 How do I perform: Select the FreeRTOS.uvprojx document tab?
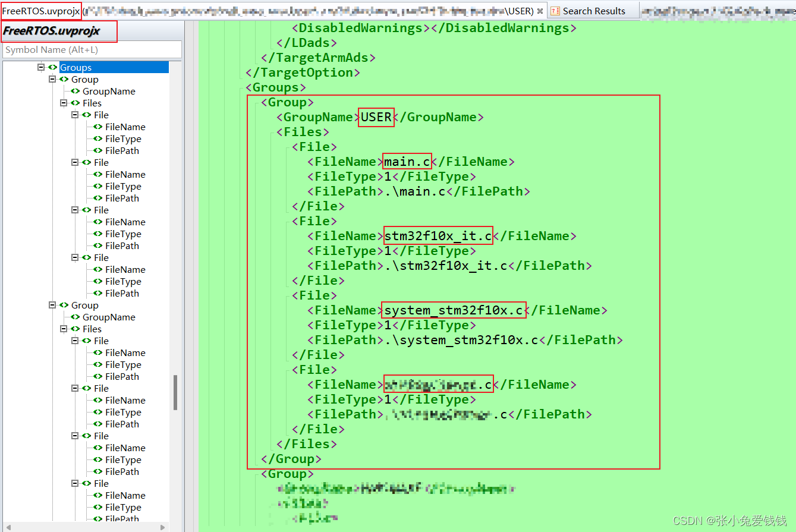[272, 11]
